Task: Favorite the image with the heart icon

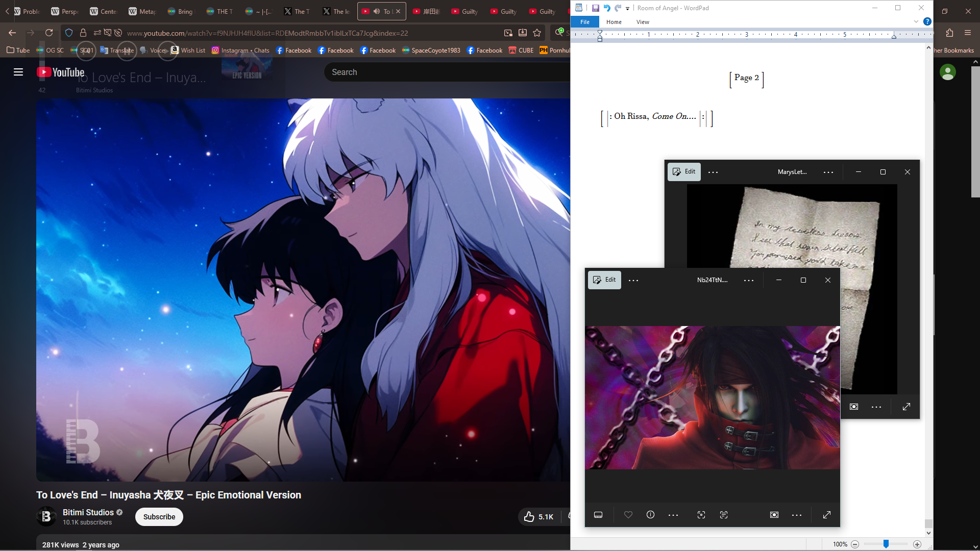Action: (628, 515)
